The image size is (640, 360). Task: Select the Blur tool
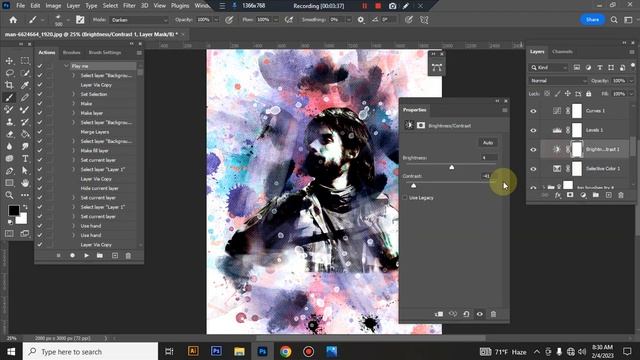pyautogui.click(x=9, y=146)
